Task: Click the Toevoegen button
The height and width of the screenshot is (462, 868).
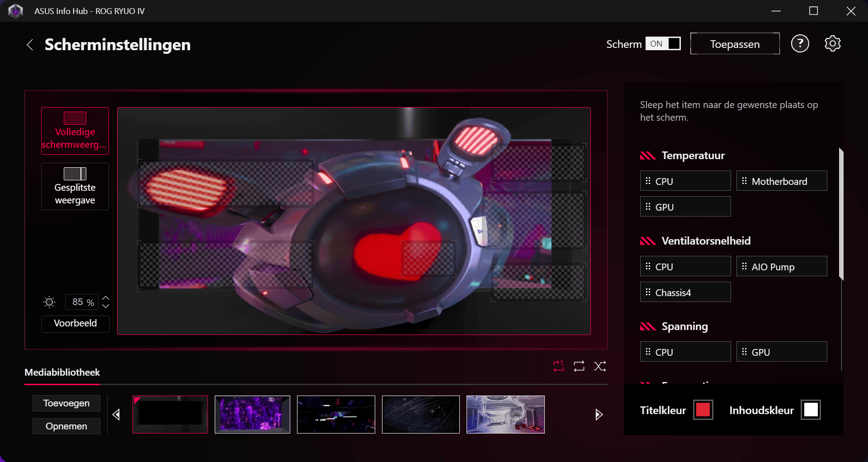Action: 66,403
